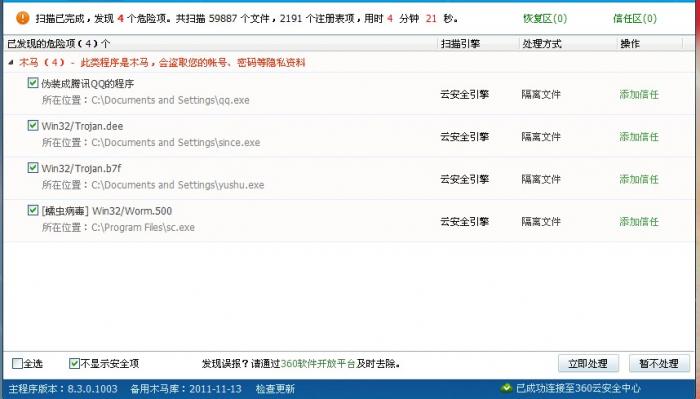The height and width of the screenshot is (399, 700).
Task: Click the 操作 column header
Action: pyautogui.click(x=630, y=44)
